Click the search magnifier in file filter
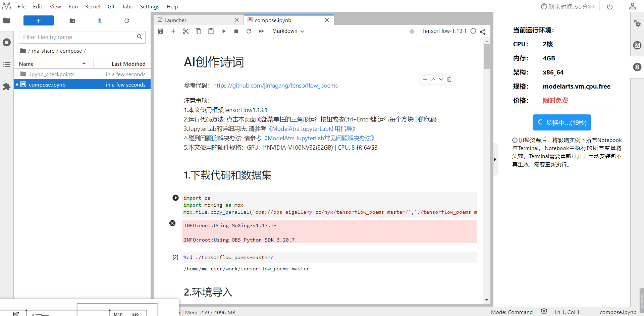Viewport: 644px width, 316px height. (x=140, y=37)
